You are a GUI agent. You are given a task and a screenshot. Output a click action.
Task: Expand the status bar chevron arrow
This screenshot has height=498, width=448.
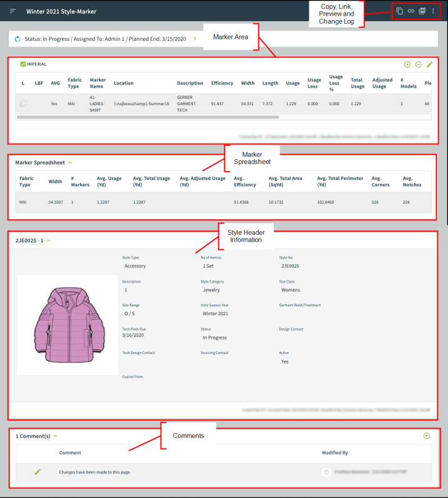(x=195, y=39)
